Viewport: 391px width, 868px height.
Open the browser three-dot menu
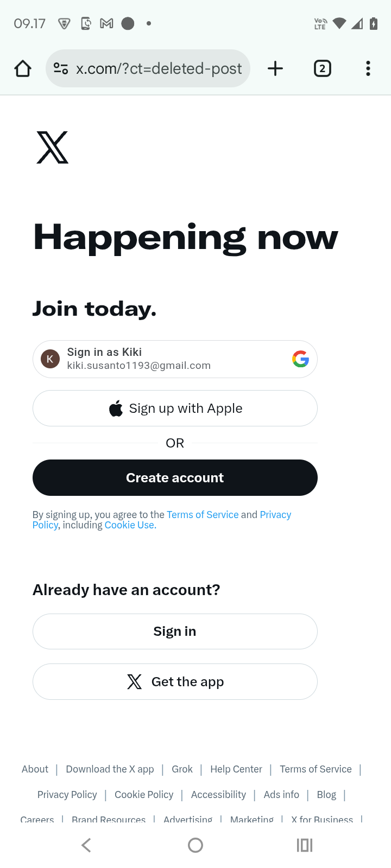coord(368,69)
